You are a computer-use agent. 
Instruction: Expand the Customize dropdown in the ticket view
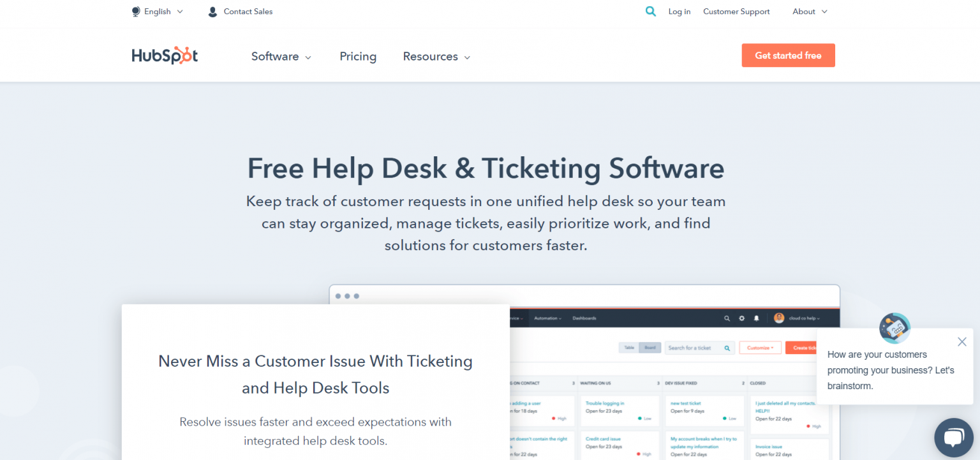coord(760,347)
